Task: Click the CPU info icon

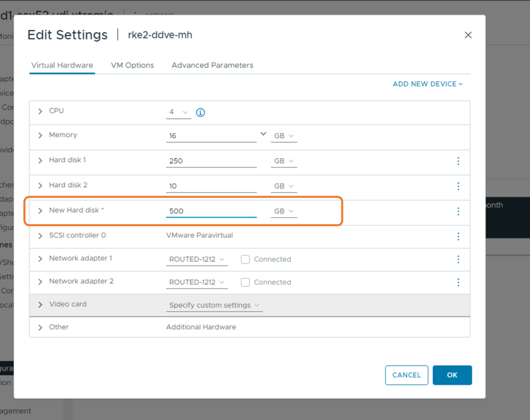Action: pyautogui.click(x=200, y=112)
